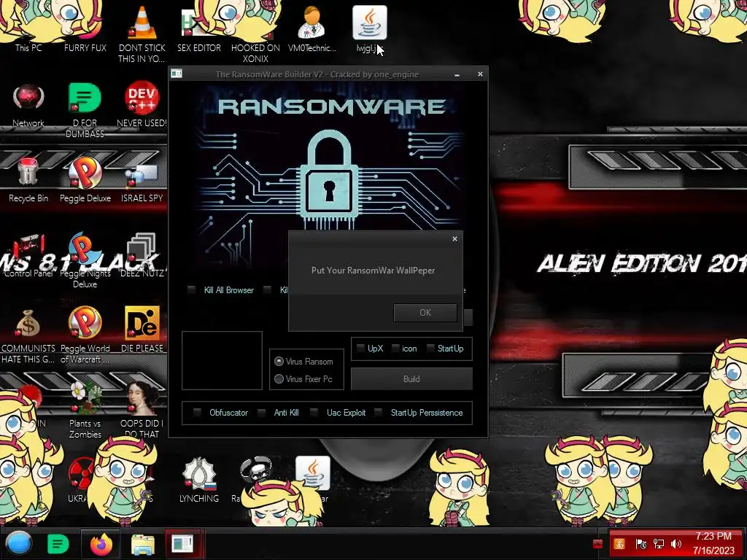The height and width of the screenshot is (560, 747).
Task: Open File Explorer from the taskbar
Action: pyautogui.click(x=142, y=544)
